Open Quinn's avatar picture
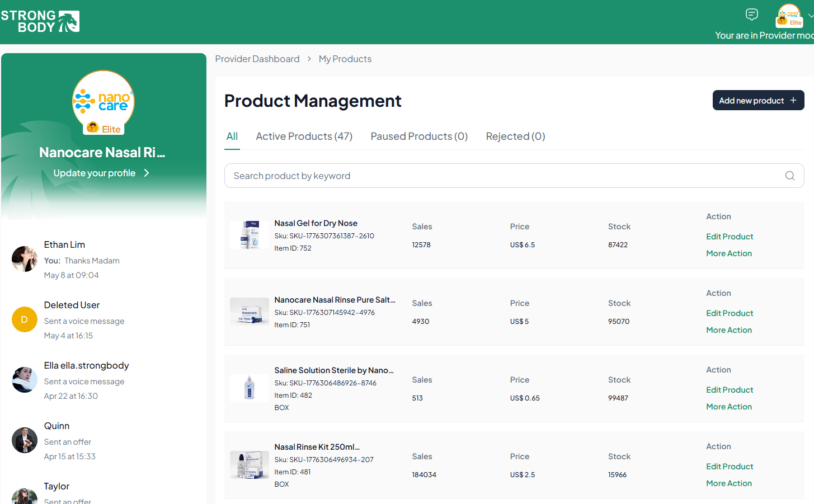Screen dimensions: 814x504 (25, 440)
